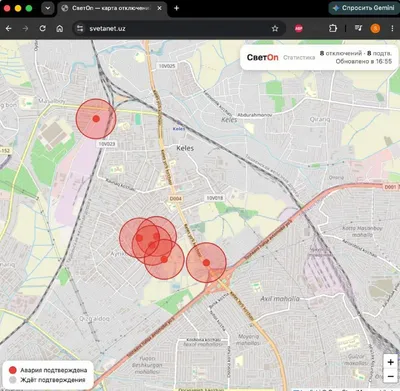Select the outage marker near 10V023
The image size is (400, 391).
coord(96,119)
